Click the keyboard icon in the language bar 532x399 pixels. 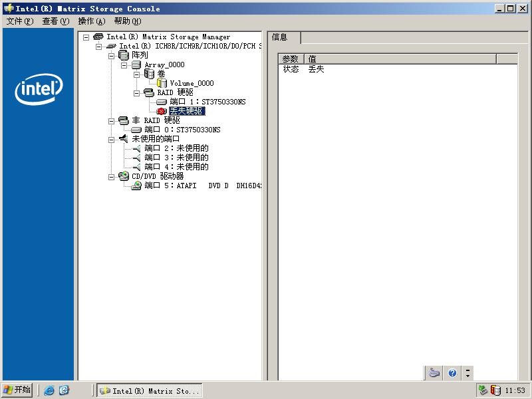434,373
